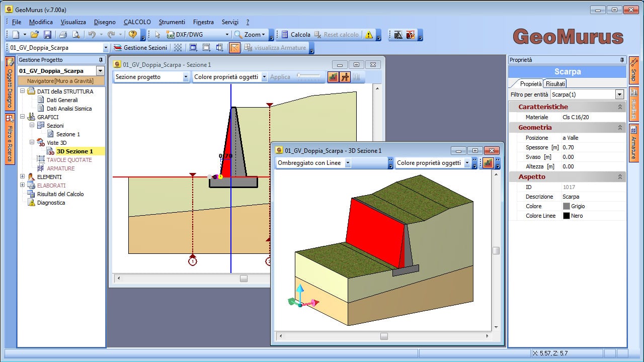Click the Gestione Sezioni button
Image resolution: width=644 pixels, height=362 pixels.
point(141,48)
